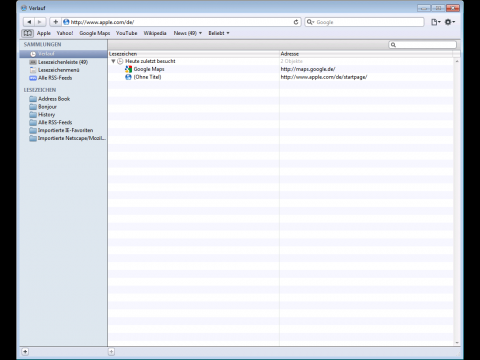Click the bookmarks search field
This screenshot has width=480, height=360.
tap(422, 45)
